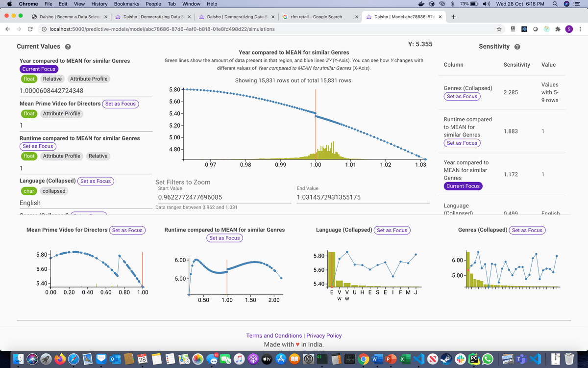Click Set as Focus for Language (Collapsed)
588x368 pixels.
click(96, 181)
